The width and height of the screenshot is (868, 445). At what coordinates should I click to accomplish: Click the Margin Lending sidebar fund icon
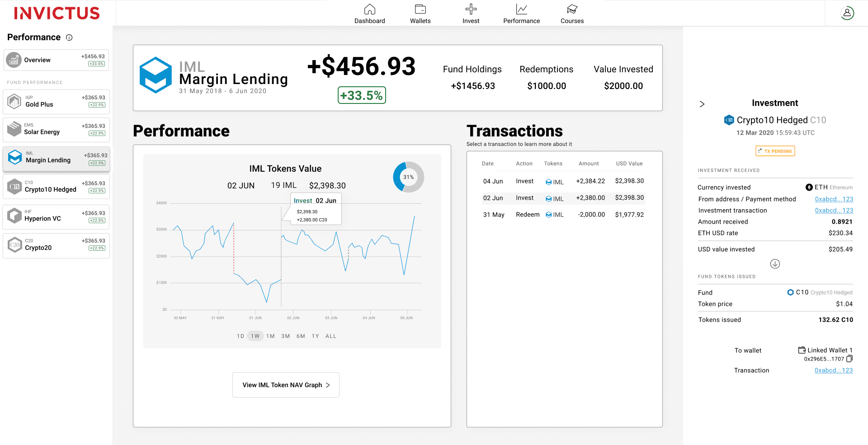[15, 157]
